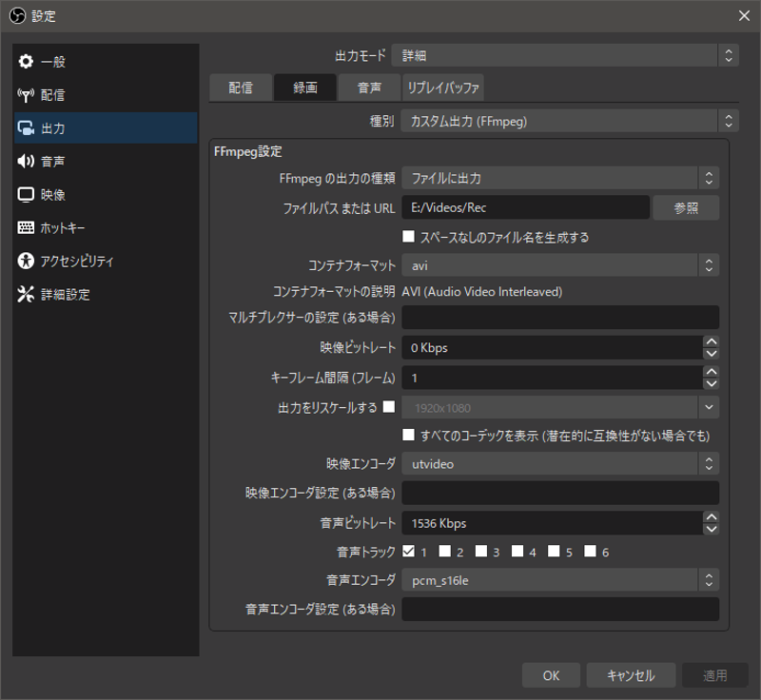Enable audio track 2 checkbox

(445, 552)
